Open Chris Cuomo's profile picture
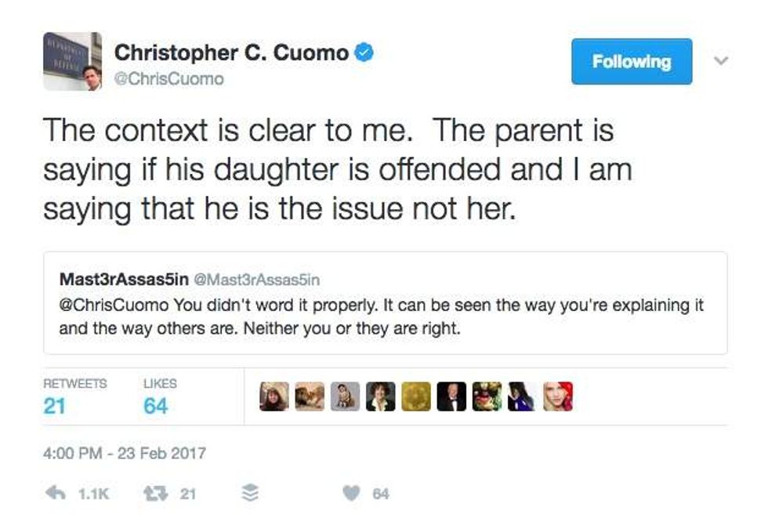The width and height of the screenshot is (768, 532). pos(72,61)
